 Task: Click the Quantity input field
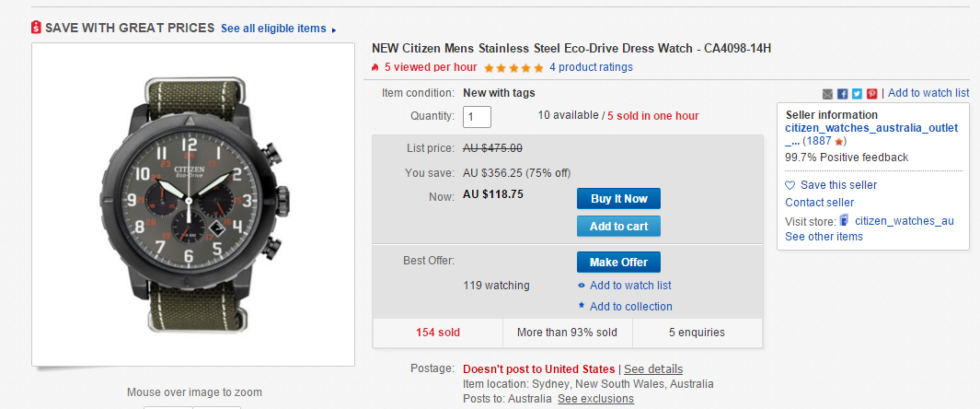pos(477,117)
